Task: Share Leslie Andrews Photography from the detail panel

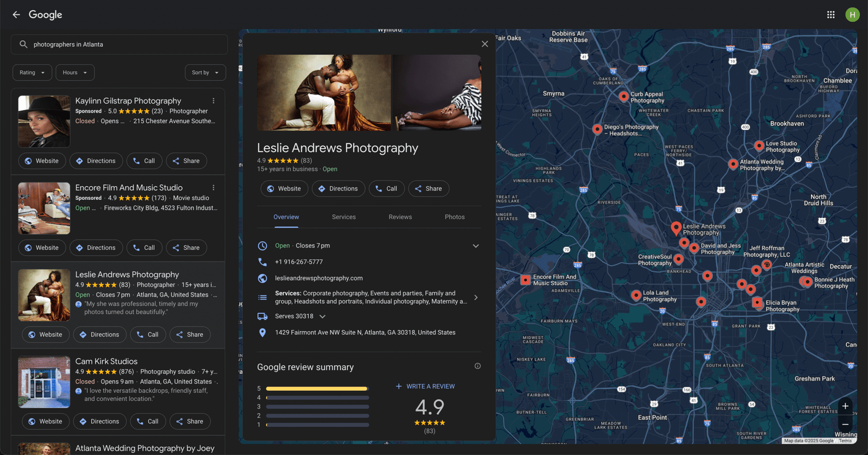Action: (429, 188)
